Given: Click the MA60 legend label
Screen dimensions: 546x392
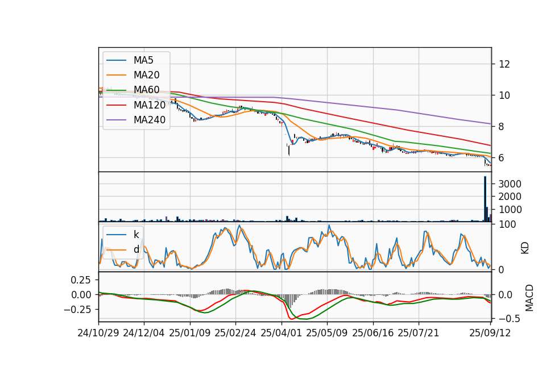Looking at the screenshot, I should [x=146, y=90].
